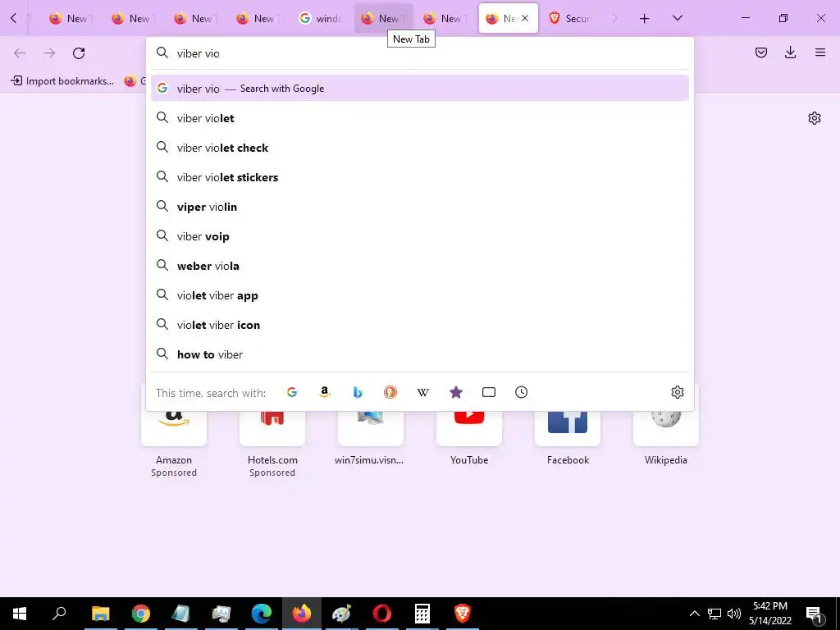Click the Save to Pocket icon
The image size is (840, 630).
760,52
